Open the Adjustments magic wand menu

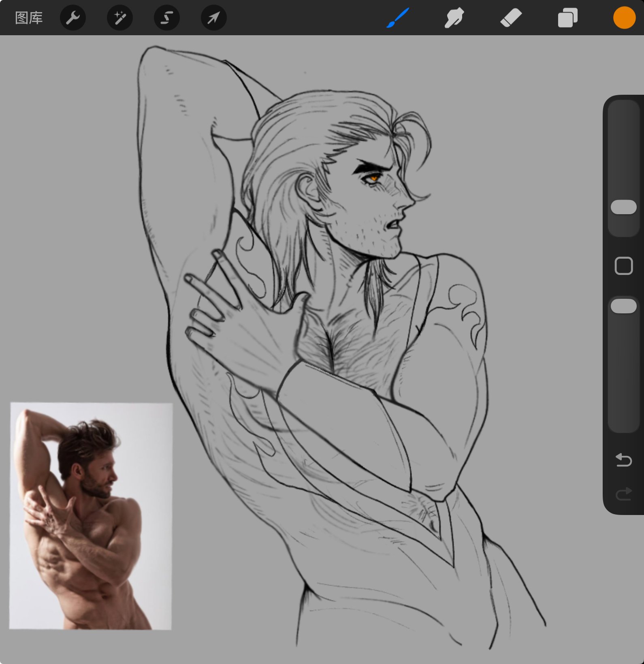(x=120, y=18)
